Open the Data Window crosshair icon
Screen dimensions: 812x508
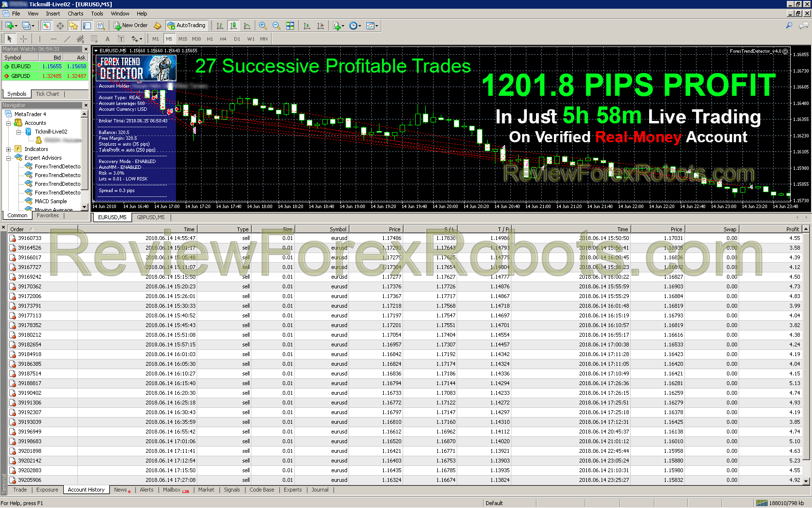(x=60, y=26)
